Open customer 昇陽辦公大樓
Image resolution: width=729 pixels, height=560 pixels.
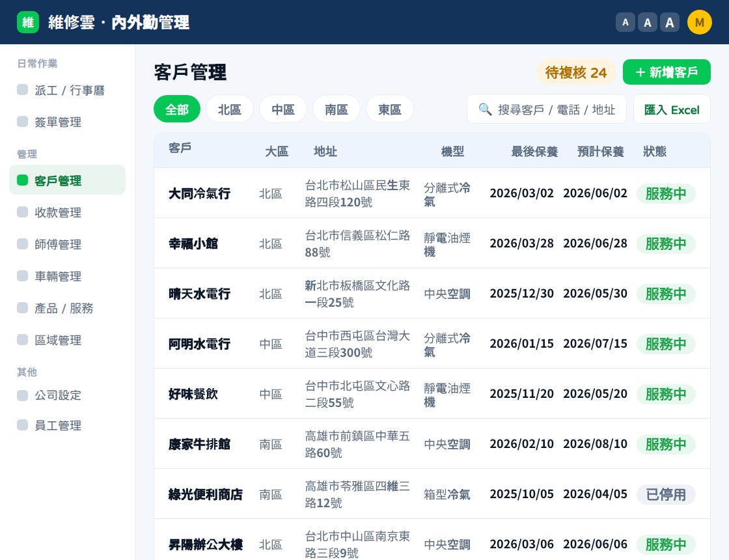point(206,544)
